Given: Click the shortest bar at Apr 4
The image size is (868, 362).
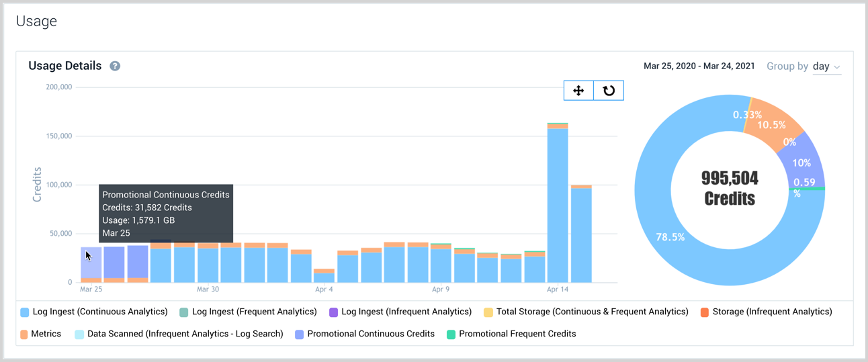Looking at the screenshot, I should tap(324, 277).
